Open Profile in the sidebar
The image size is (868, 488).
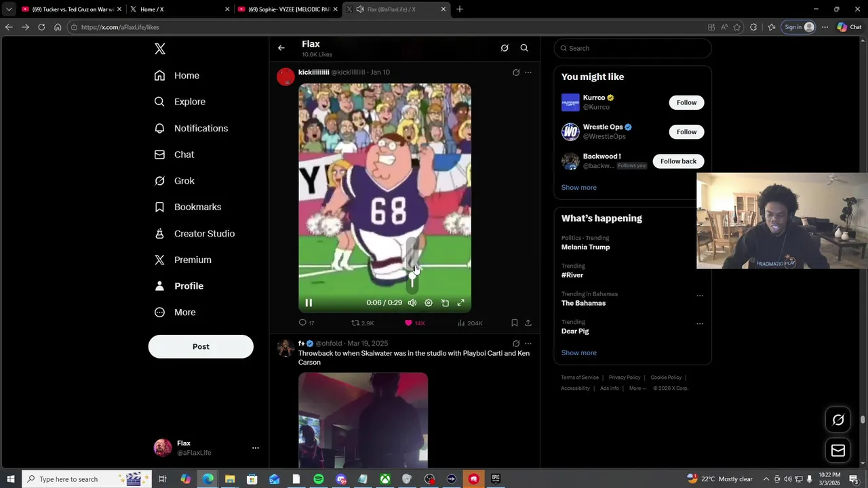coord(179,286)
